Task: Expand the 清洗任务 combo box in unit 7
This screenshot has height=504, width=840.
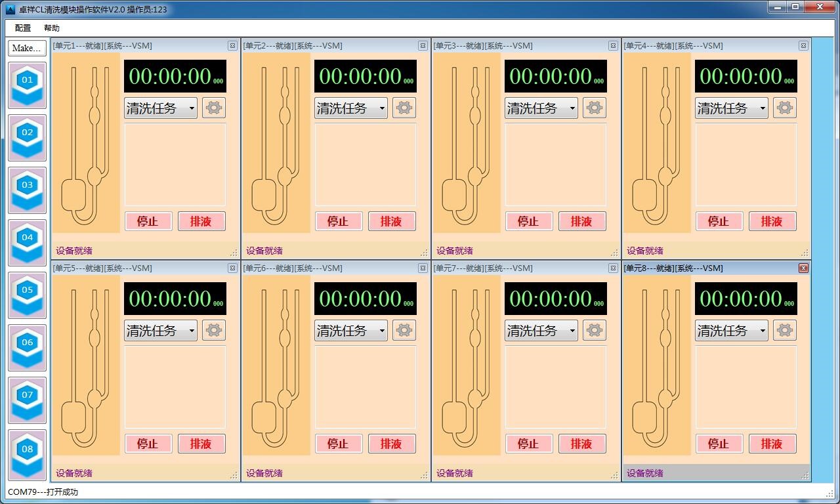Action: point(541,331)
